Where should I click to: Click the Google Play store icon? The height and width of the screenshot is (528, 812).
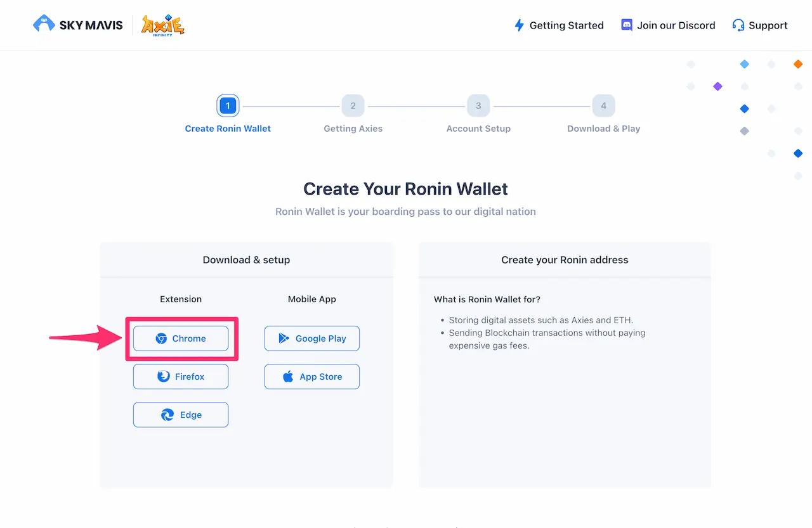point(284,338)
